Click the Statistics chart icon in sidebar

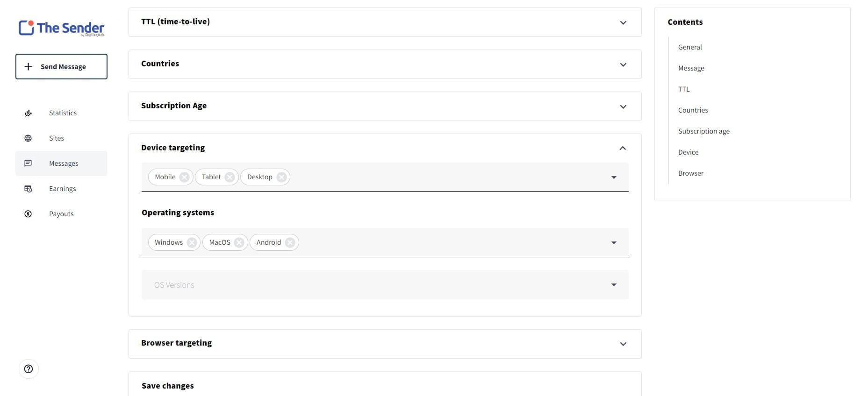pos(28,113)
